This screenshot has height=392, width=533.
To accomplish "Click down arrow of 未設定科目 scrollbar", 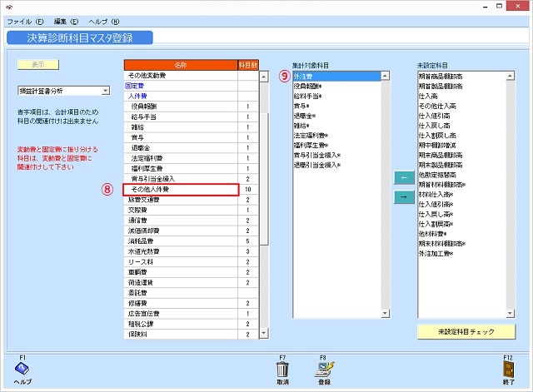I will tap(510, 313).
